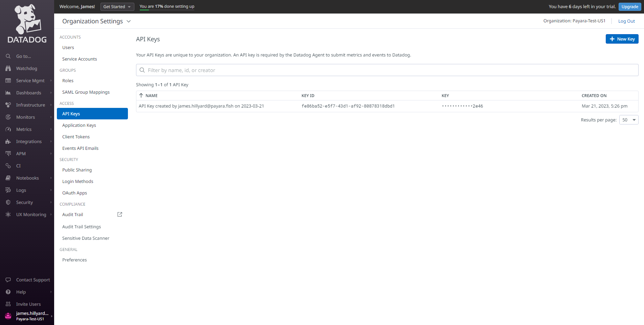Click the Log Out link

click(x=626, y=21)
